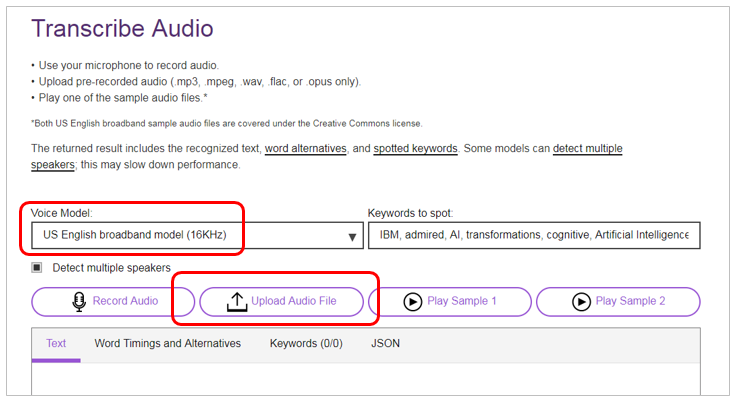Switch to the Text tab
Image resolution: width=735 pixels, height=400 pixels.
point(56,343)
